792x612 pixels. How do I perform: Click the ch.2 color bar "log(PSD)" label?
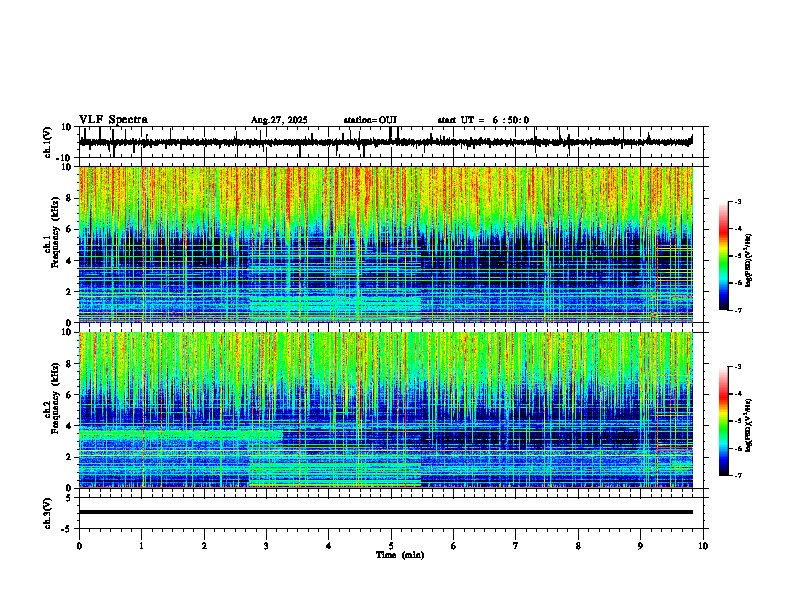point(749,425)
